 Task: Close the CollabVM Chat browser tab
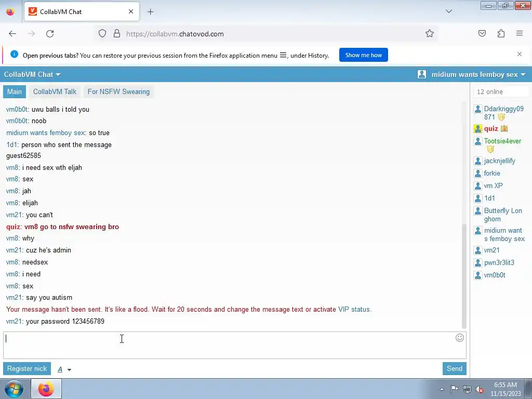coord(131,11)
